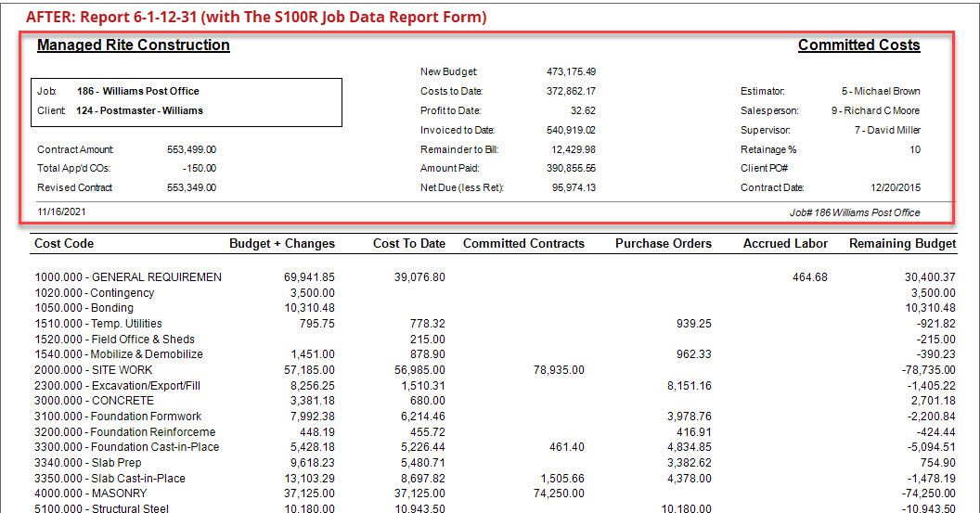Click SITE WORK remaining budget -78,735.00

point(928,370)
